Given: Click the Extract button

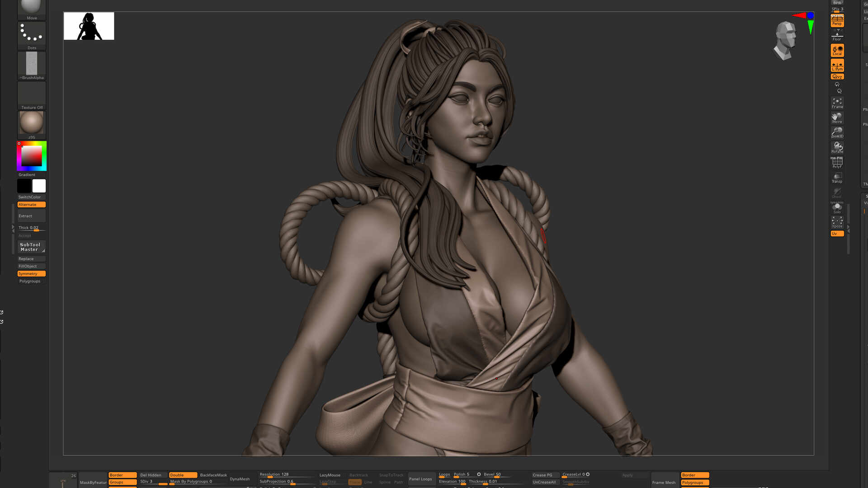Looking at the screenshot, I should (32, 216).
